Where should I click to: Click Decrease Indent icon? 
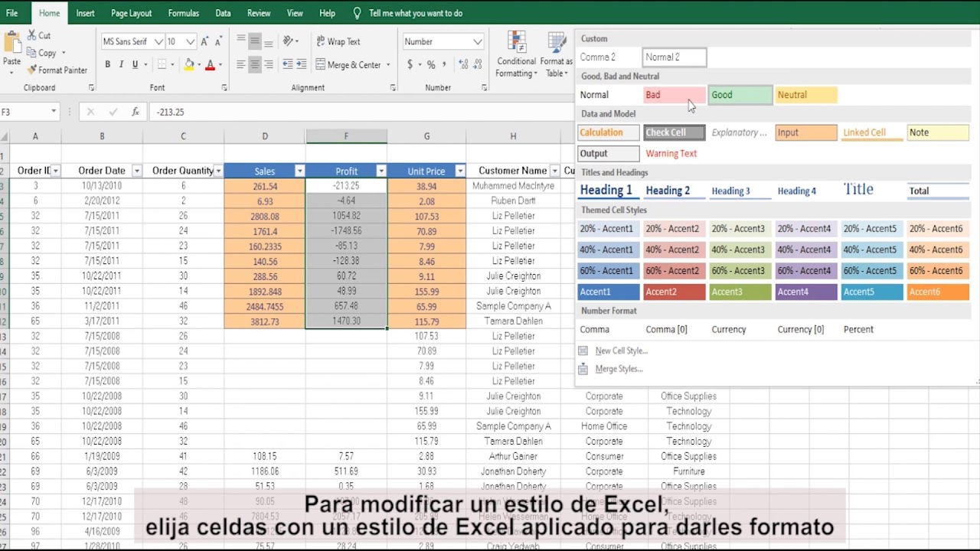tap(288, 65)
